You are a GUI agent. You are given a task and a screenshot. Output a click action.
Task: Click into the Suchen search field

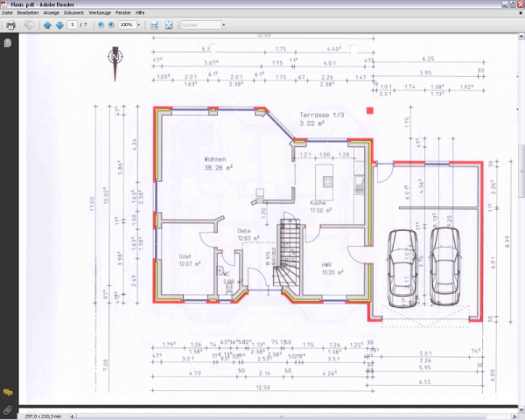[x=198, y=25]
